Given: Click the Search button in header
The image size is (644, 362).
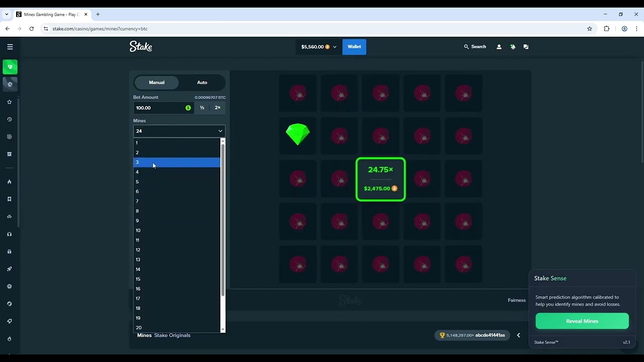Looking at the screenshot, I should (x=475, y=47).
